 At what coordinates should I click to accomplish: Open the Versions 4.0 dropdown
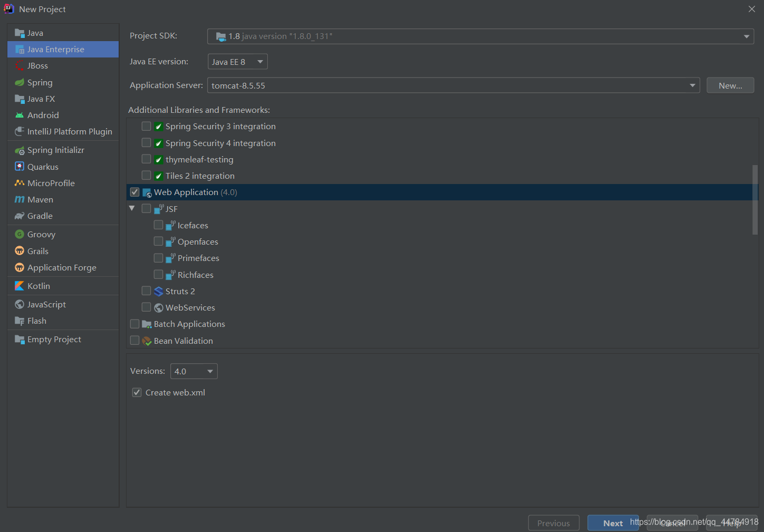[194, 371]
